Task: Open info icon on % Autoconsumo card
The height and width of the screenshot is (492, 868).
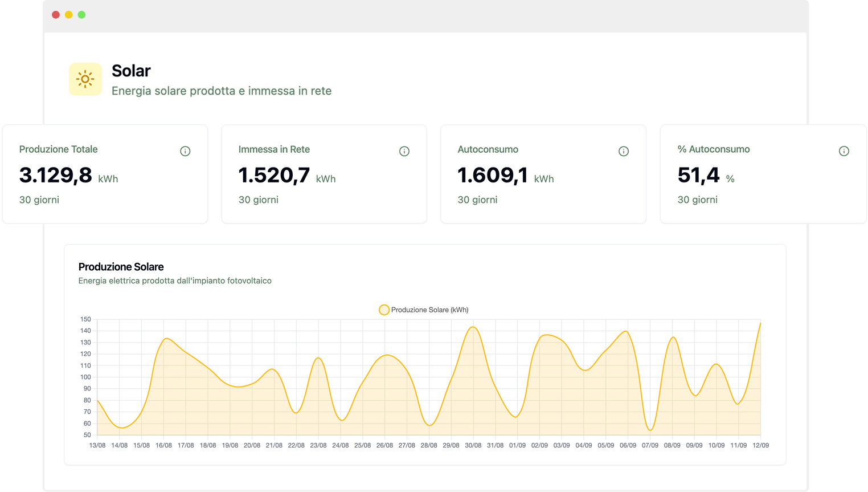Action: pyautogui.click(x=844, y=151)
